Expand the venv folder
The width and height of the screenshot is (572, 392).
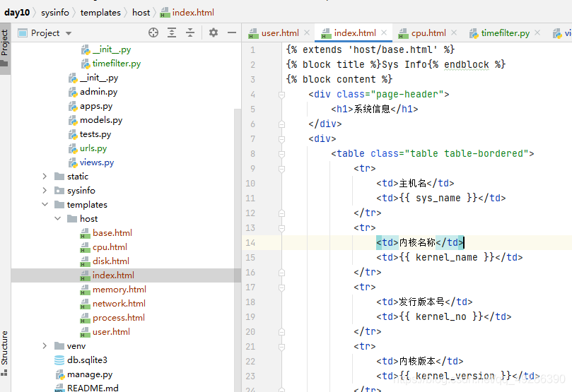[x=45, y=345]
